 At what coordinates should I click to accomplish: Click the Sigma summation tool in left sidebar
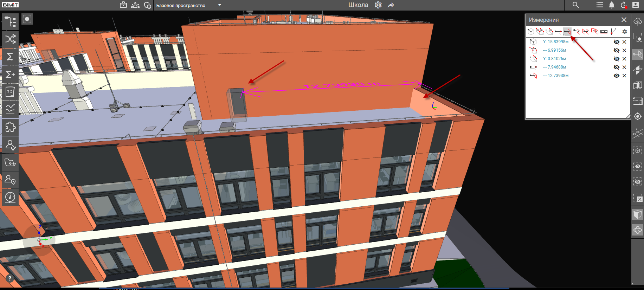(10, 57)
